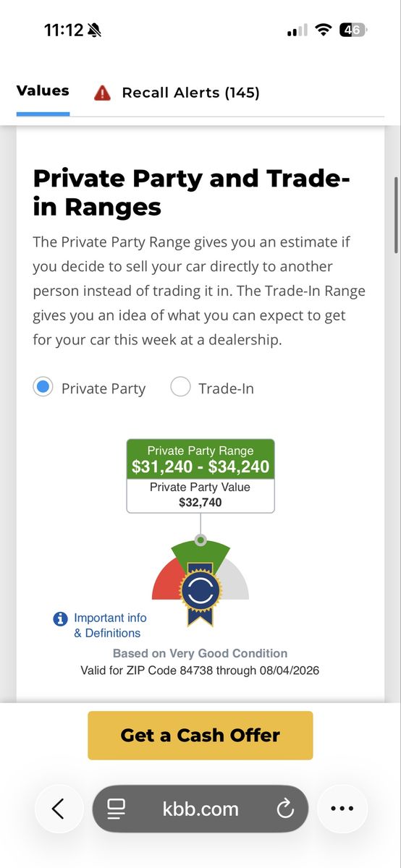Select the Trade-In radio button
The height and width of the screenshot is (868, 401).
[180, 387]
